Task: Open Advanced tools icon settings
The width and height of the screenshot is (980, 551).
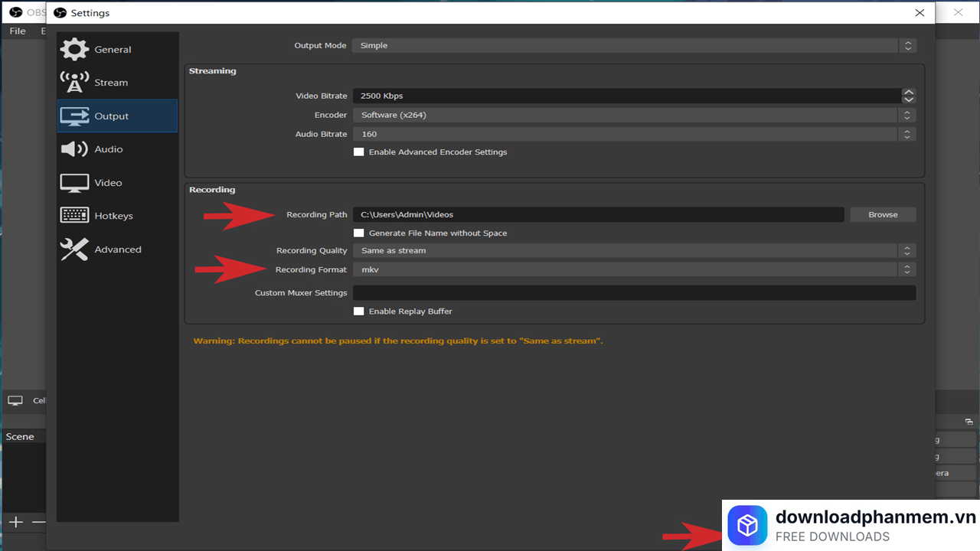Action: click(74, 249)
